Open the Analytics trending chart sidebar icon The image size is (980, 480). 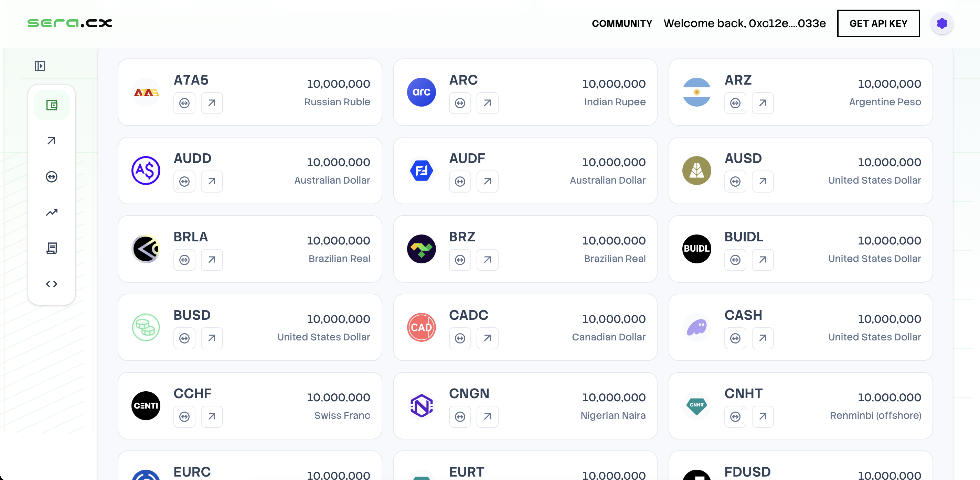(51, 212)
